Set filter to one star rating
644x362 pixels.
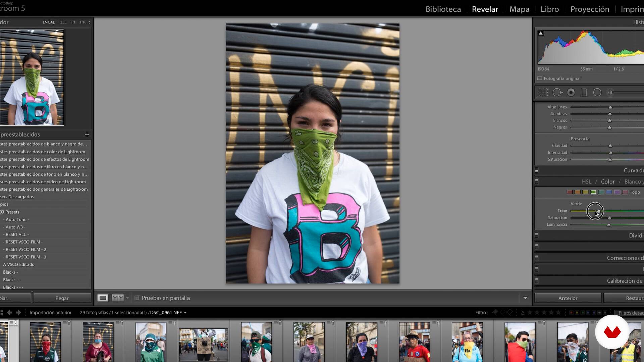tap(530, 312)
